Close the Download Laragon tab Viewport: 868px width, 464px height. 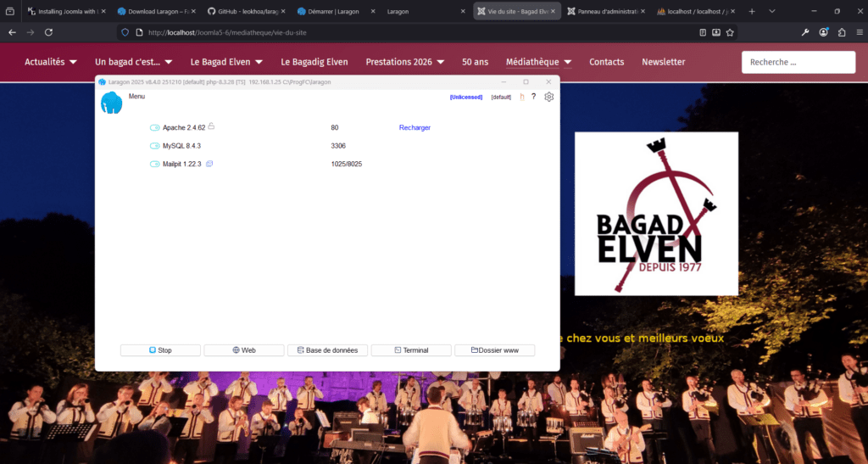click(193, 11)
